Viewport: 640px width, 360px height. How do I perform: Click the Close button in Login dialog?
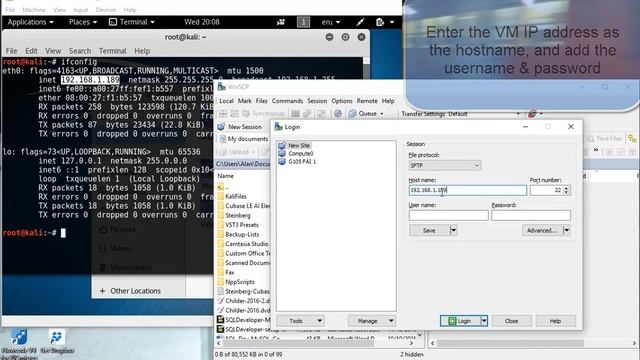pos(511,321)
